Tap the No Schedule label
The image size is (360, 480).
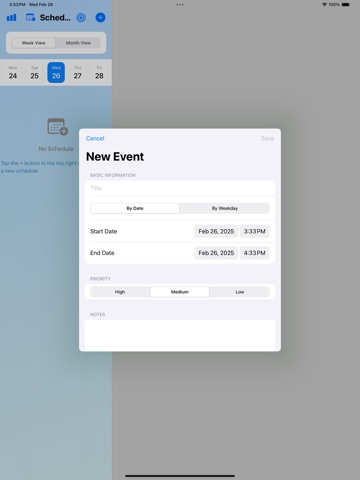56,149
